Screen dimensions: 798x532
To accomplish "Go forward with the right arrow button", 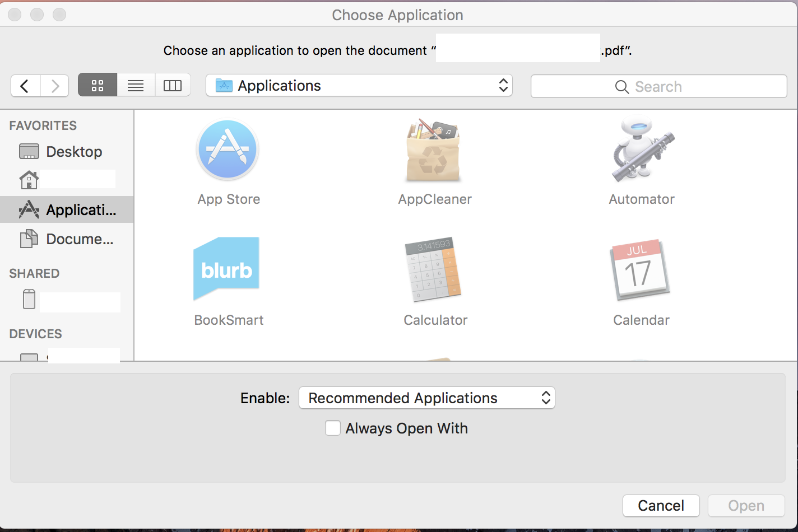I will click(x=54, y=86).
